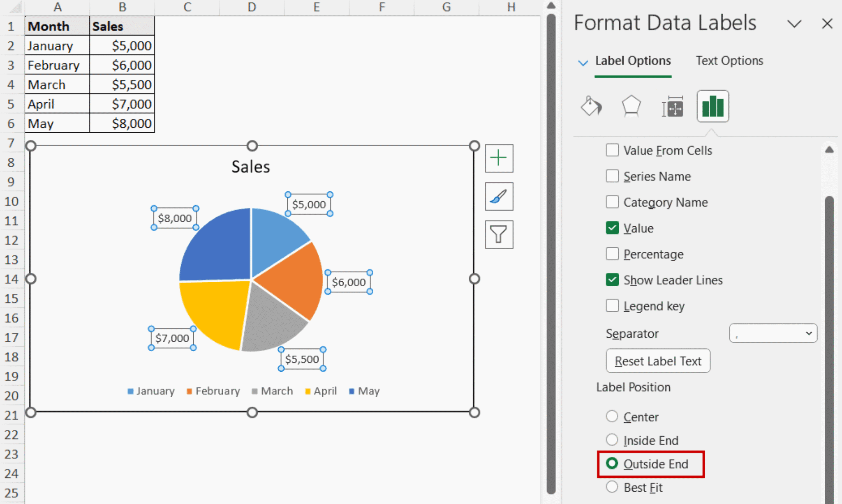
Task: Open the Chart Styles brush icon
Action: tap(499, 196)
